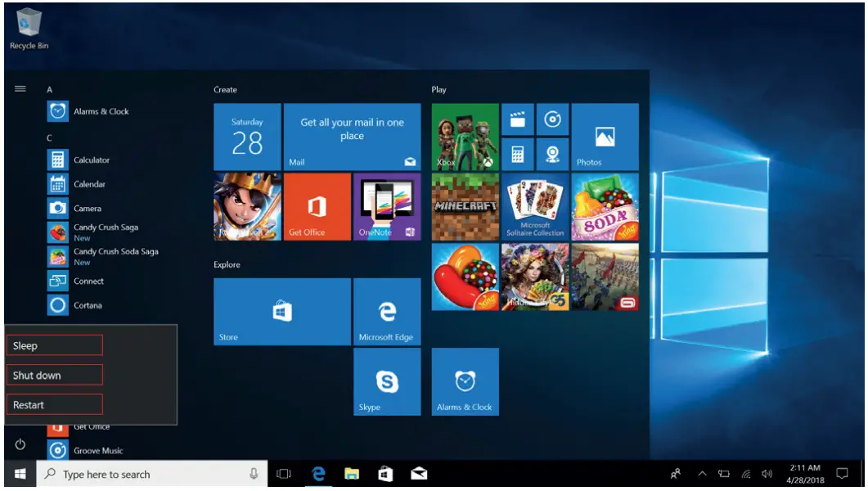Expand the hamburger menu in Start
868x491 pixels.
(x=20, y=89)
